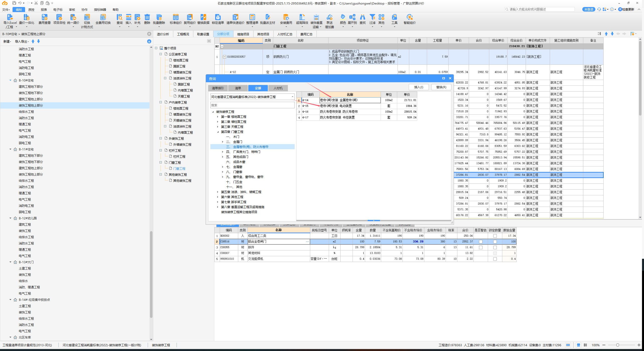Open 替换数据 tool

pos(203,19)
